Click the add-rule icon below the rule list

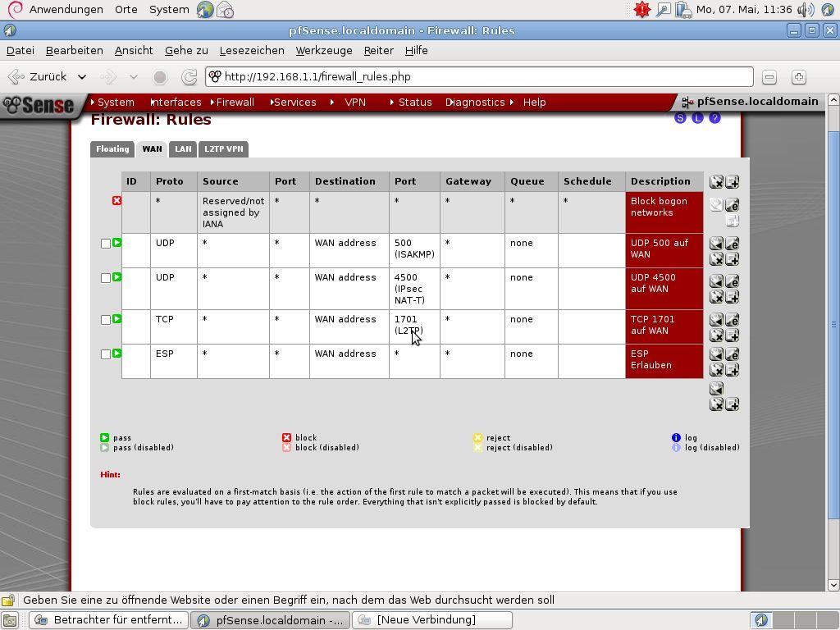pos(732,404)
